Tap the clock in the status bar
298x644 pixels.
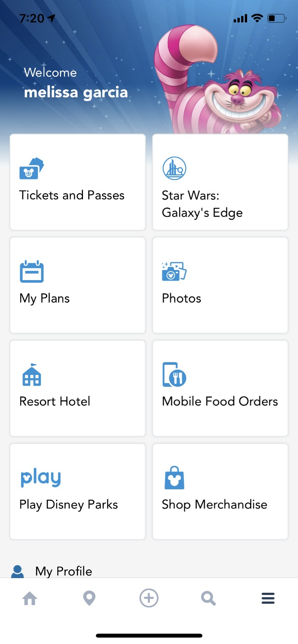(30, 18)
